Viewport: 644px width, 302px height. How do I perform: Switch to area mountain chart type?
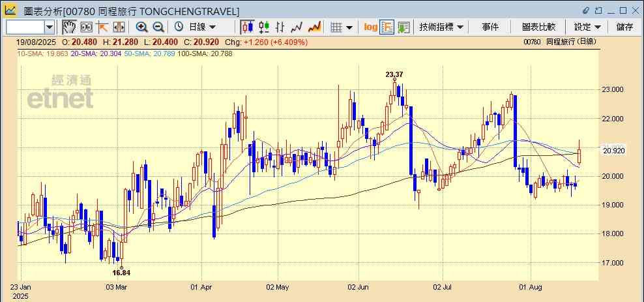coord(314,27)
